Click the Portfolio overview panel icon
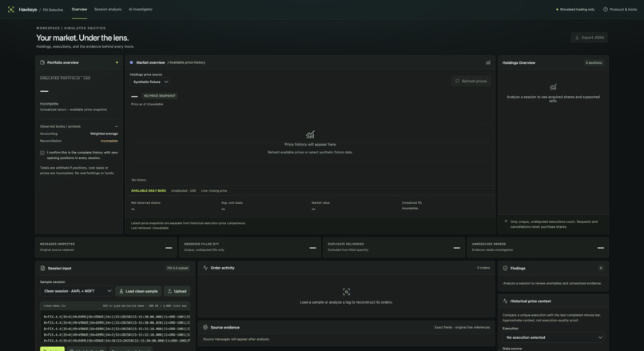 [42, 62]
